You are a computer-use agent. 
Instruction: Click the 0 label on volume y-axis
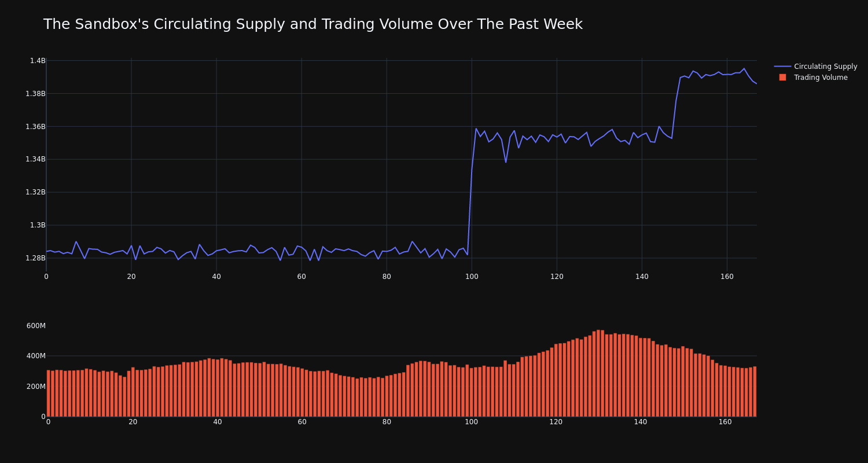pos(43,417)
